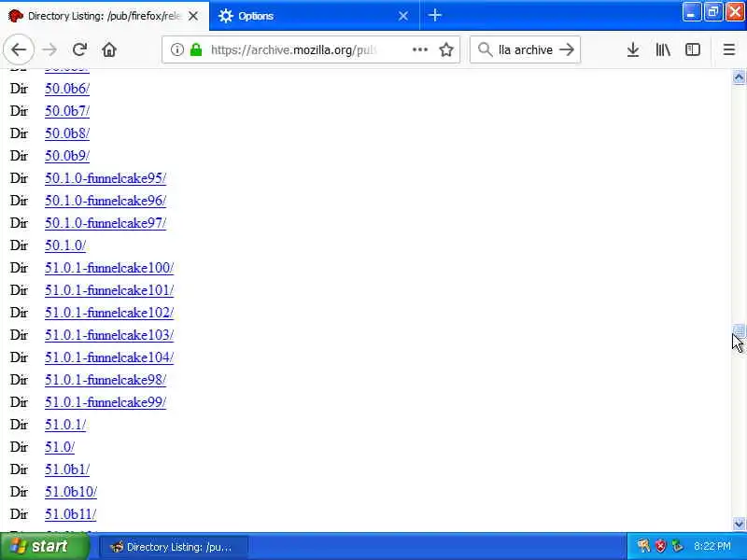Go to the Firefox Home page

click(x=109, y=49)
